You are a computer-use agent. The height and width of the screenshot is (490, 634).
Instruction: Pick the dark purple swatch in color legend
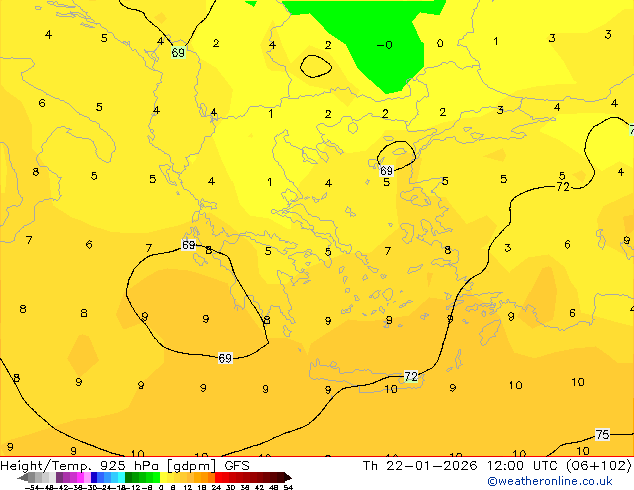[59, 477]
